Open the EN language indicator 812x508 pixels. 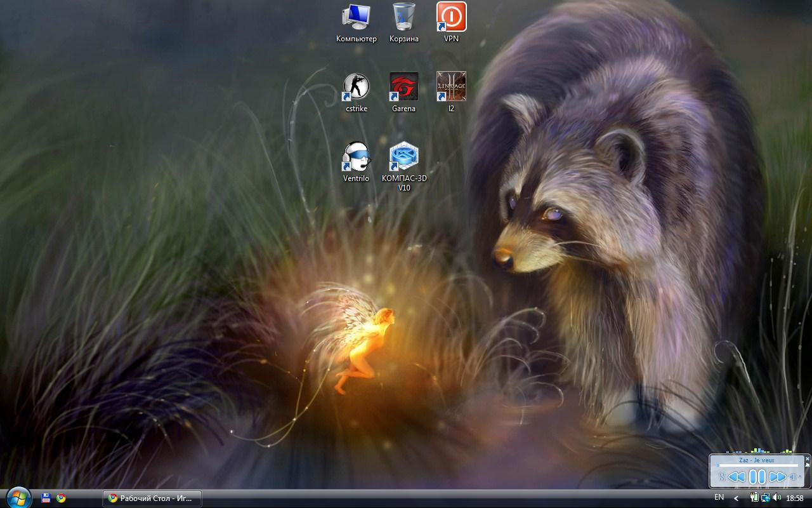click(719, 497)
